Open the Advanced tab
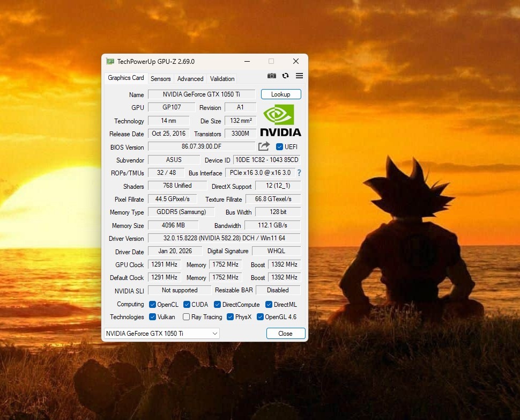520x420 pixels. [x=190, y=79]
